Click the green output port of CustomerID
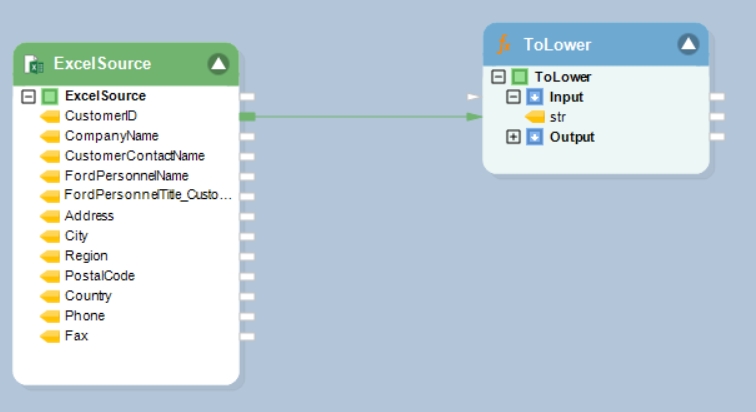 [247, 116]
